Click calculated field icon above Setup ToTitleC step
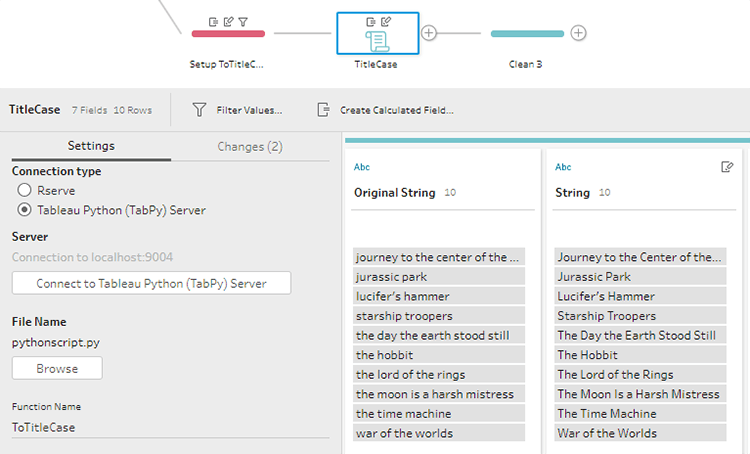The height and width of the screenshot is (454, 750). [x=213, y=22]
